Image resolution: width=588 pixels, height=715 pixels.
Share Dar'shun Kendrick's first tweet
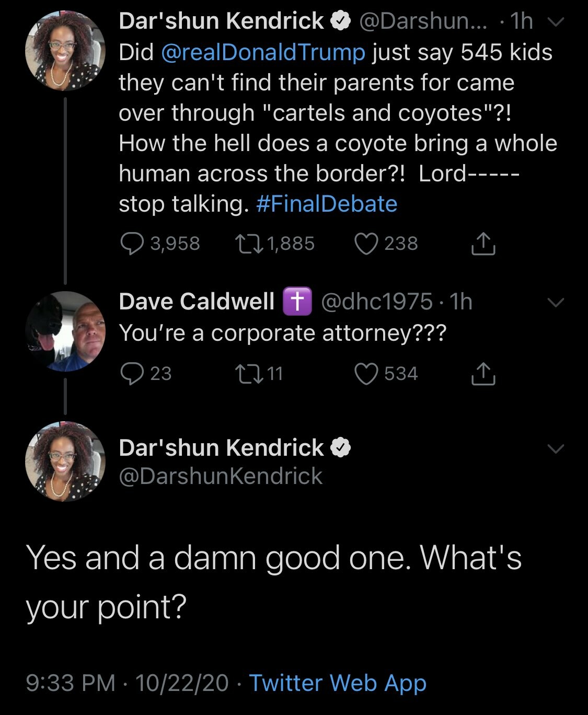pos(483,244)
